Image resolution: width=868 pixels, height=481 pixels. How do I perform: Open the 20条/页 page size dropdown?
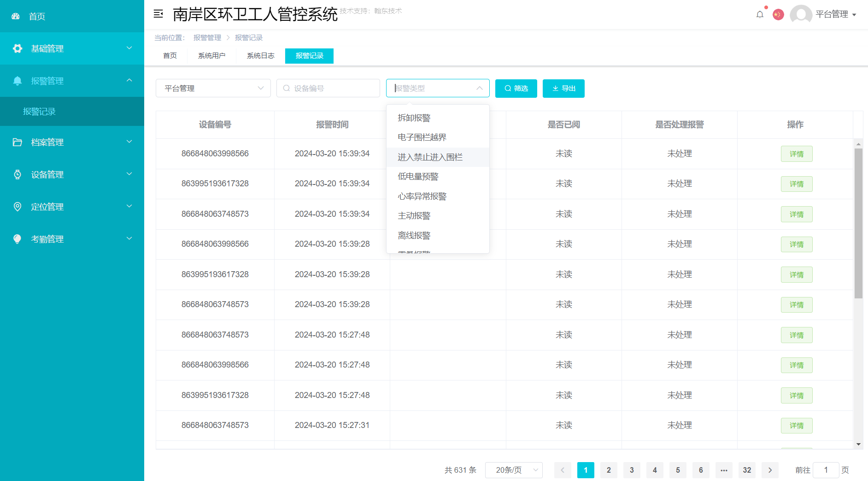[514, 470]
